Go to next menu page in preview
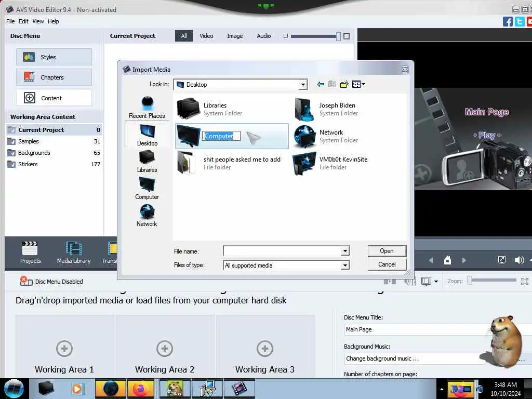The height and width of the screenshot is (399, 532). point(464,260)
